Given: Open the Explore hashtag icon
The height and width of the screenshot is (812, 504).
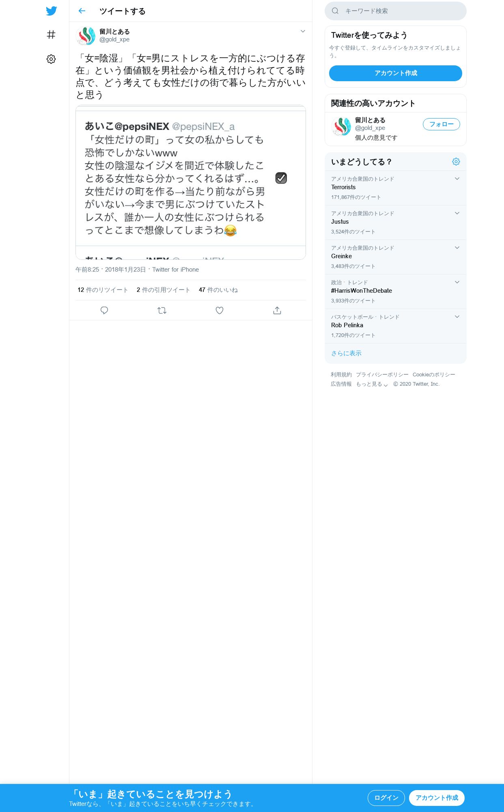Looking at the screenshot, I should click(x=51, y=35).
